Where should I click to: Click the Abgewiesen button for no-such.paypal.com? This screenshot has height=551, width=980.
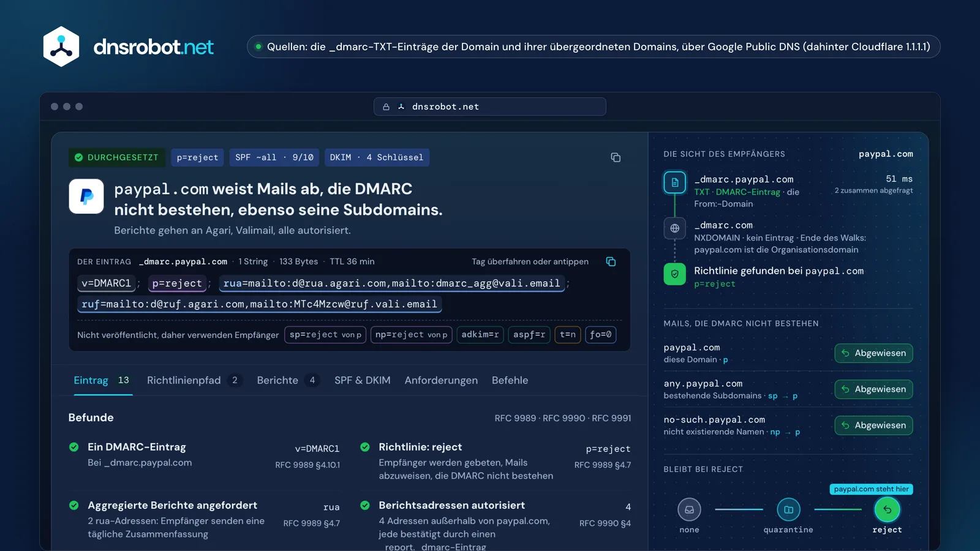click(x=873, y=425)
